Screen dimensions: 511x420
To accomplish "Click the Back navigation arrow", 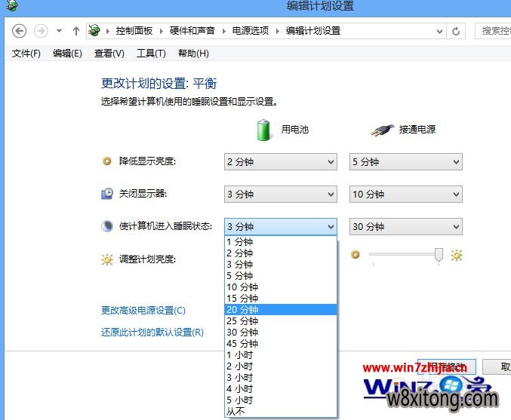I will (20, 31).
